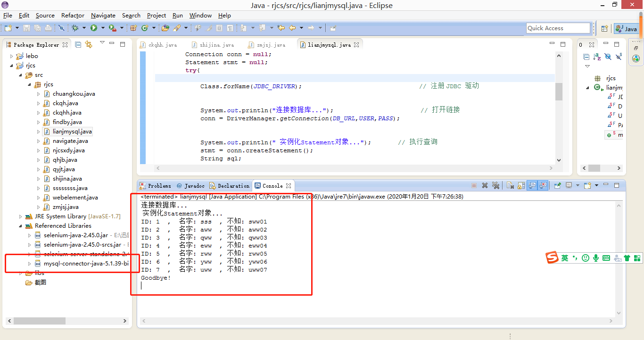Click Last Edit Location arrow icon
644x340 pixels.
(x=281, y=28)
